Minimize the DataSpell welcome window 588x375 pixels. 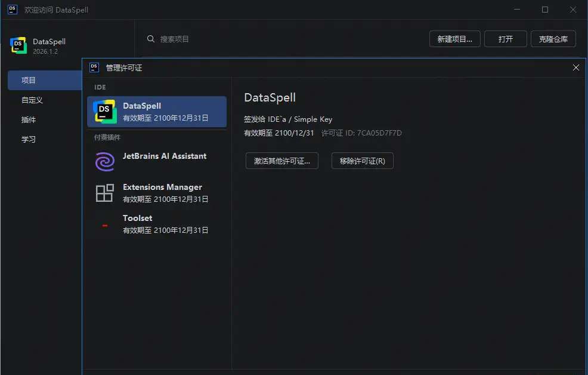point(517,10)
